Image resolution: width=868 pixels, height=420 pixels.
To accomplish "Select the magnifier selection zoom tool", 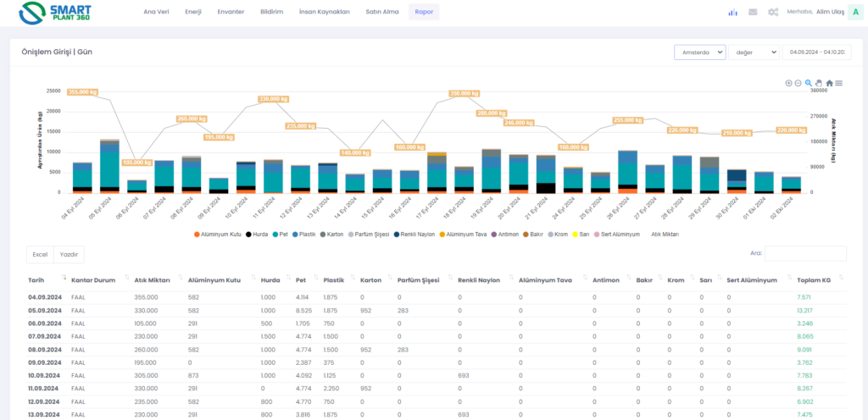I will tap(808, 83).
